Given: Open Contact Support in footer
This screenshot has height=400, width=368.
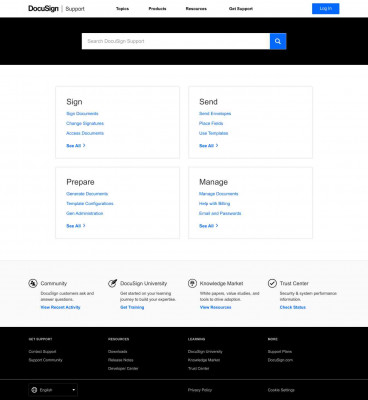Looking at the screenshot, I should click(x=42, y=352).
